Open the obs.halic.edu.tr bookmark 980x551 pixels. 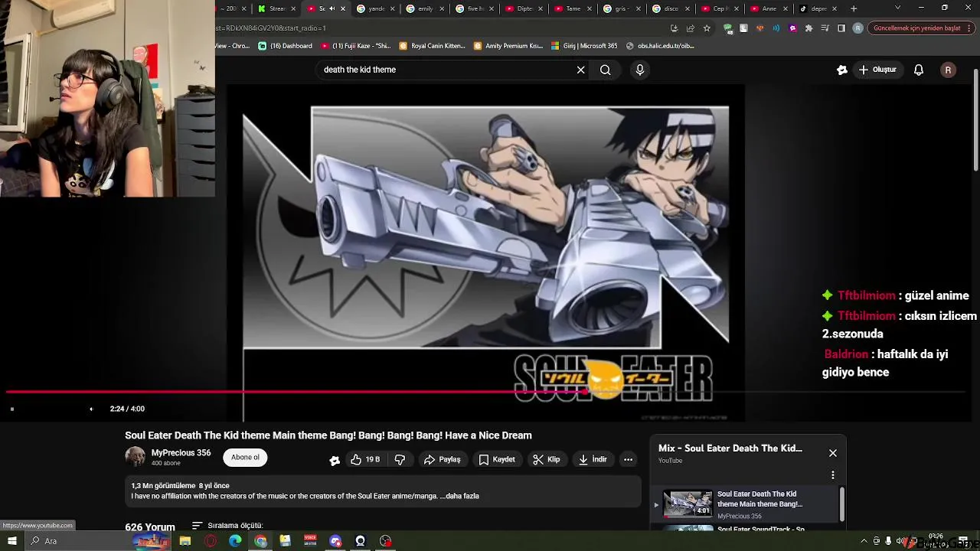click(660, 46)
